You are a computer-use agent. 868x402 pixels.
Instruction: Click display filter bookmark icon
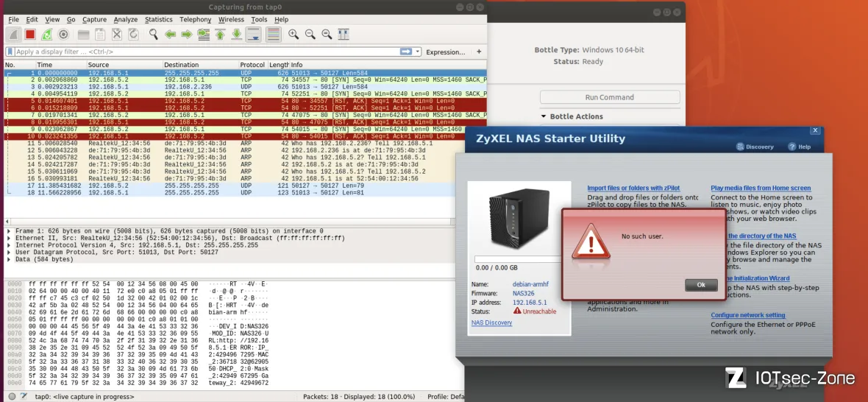[10, 52]
